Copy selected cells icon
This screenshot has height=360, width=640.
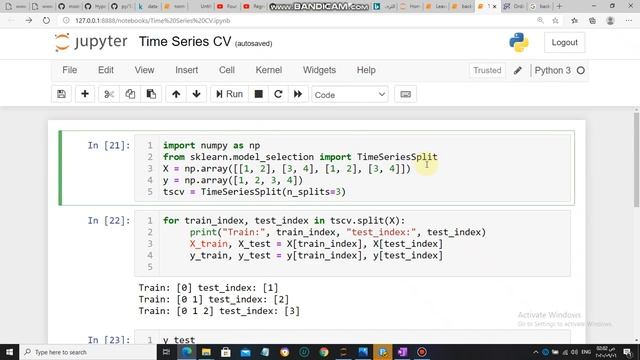click(x=130, y=94)
